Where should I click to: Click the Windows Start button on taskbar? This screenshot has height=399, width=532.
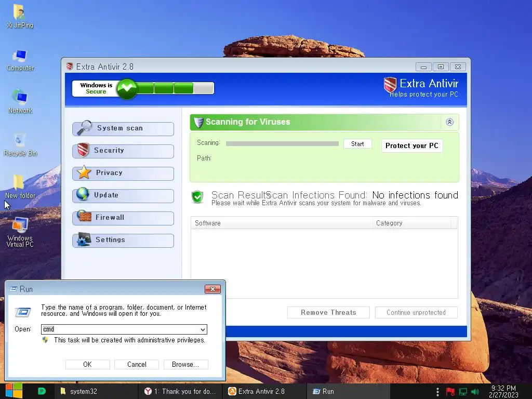[x=14, y=391]
